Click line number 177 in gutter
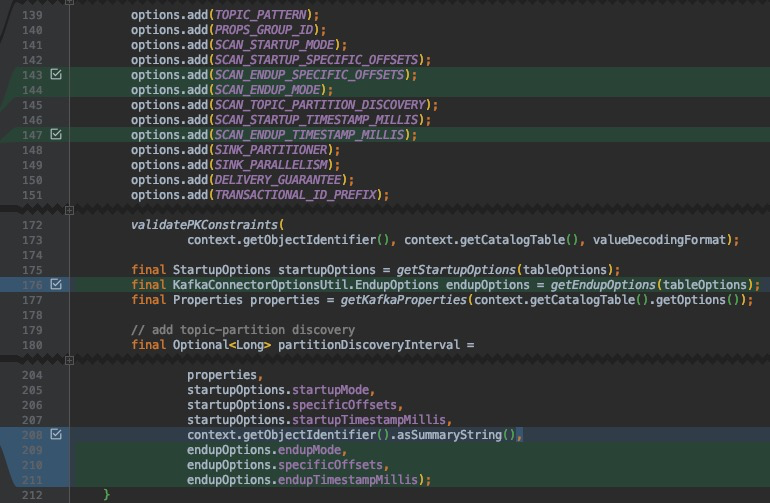 (x=32, y=300)
